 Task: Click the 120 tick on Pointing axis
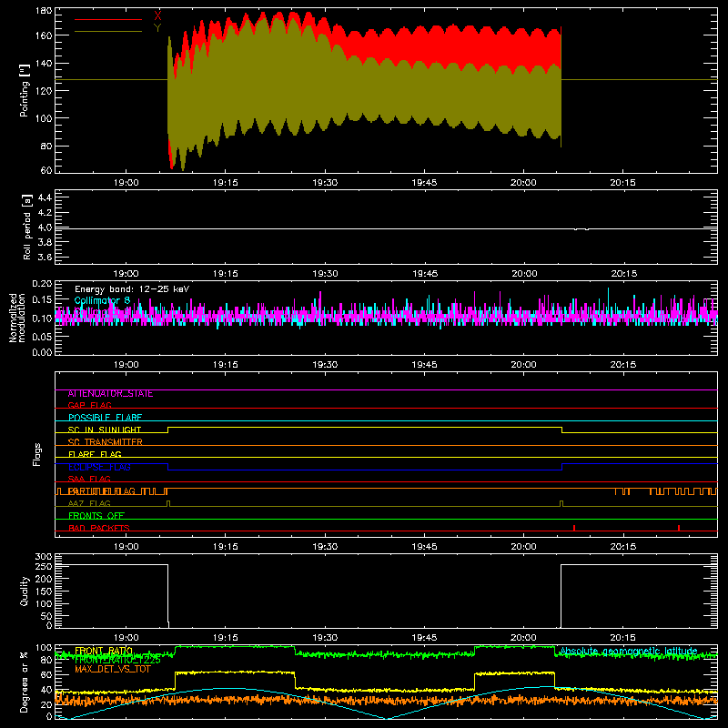tap(43, 90)
